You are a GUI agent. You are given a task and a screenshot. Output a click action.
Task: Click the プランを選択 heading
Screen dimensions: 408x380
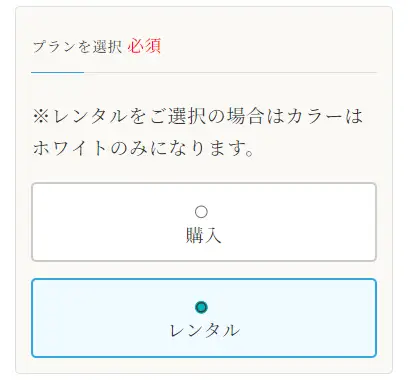77,46
